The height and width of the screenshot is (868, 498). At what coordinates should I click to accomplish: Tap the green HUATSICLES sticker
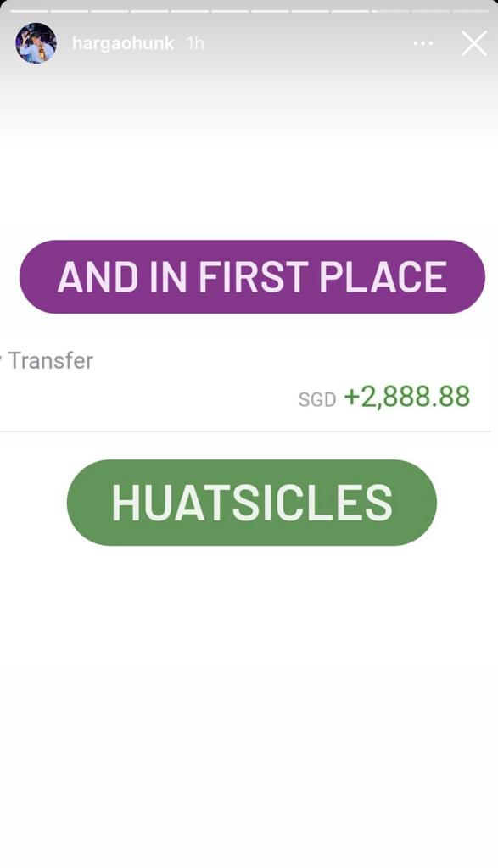[252, 503]
